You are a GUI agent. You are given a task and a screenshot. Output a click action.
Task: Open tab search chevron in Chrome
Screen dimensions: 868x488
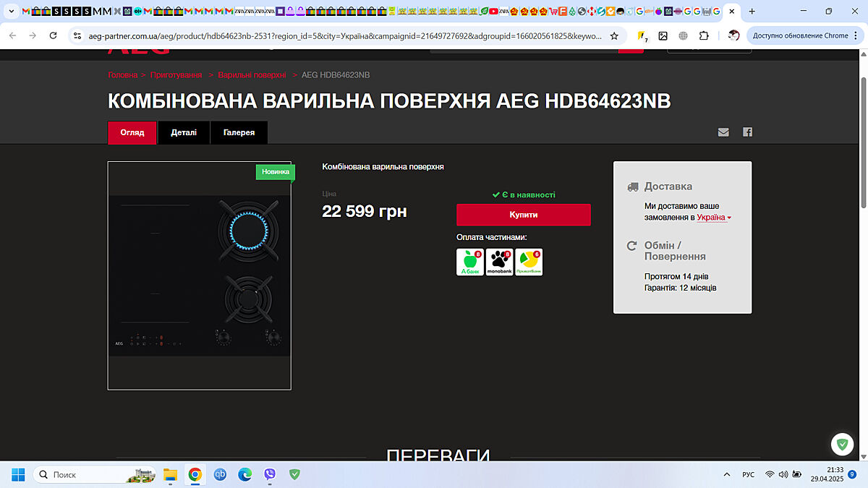pos(11,12)
